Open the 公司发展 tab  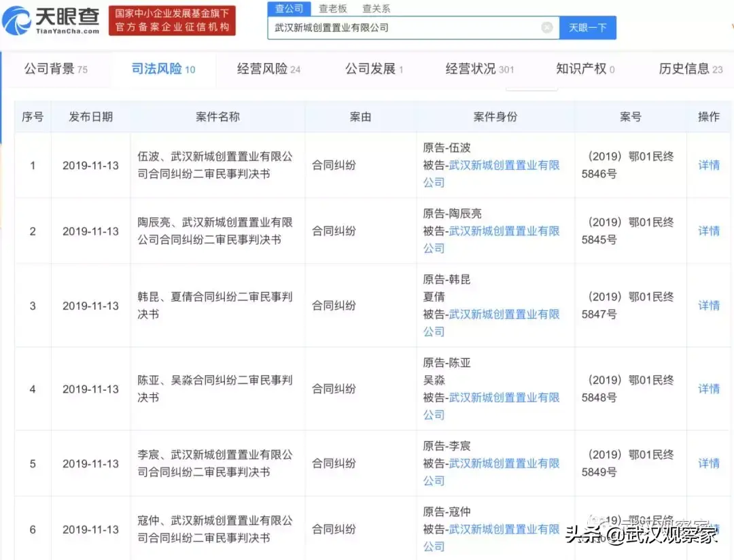click(374, 69)
